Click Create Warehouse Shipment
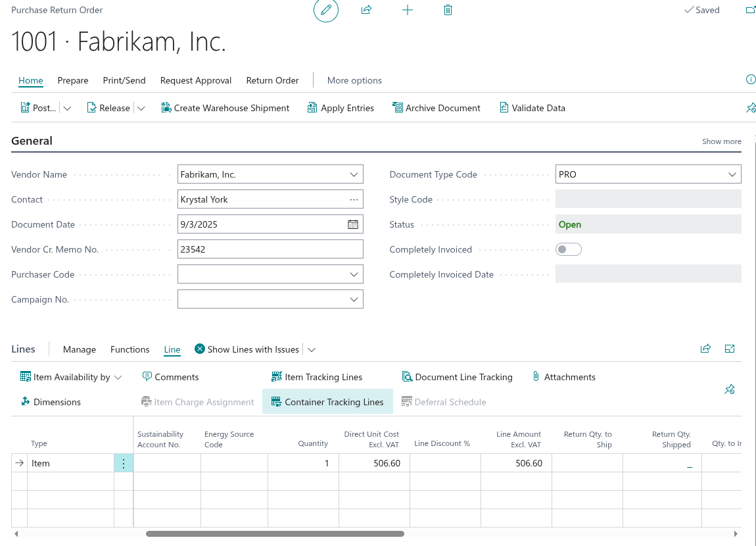This screenshot has height=546, width=756. point(225,108)
